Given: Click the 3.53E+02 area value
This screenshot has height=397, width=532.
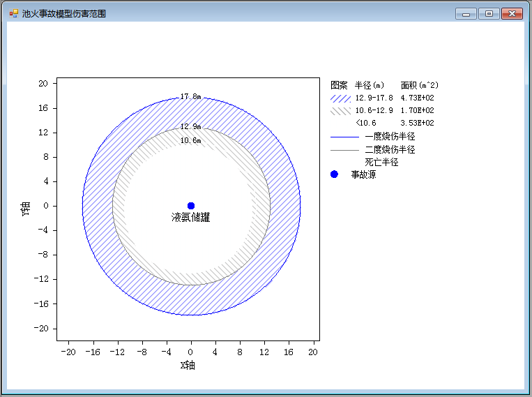Looking at the screenshot, I should pyautogui.click(x=418, y=123).
